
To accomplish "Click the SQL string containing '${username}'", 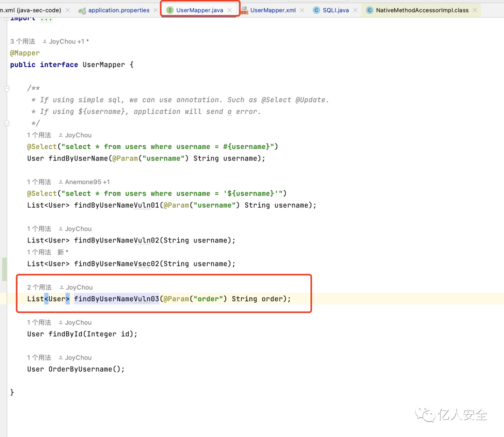I will coord(172,194).
